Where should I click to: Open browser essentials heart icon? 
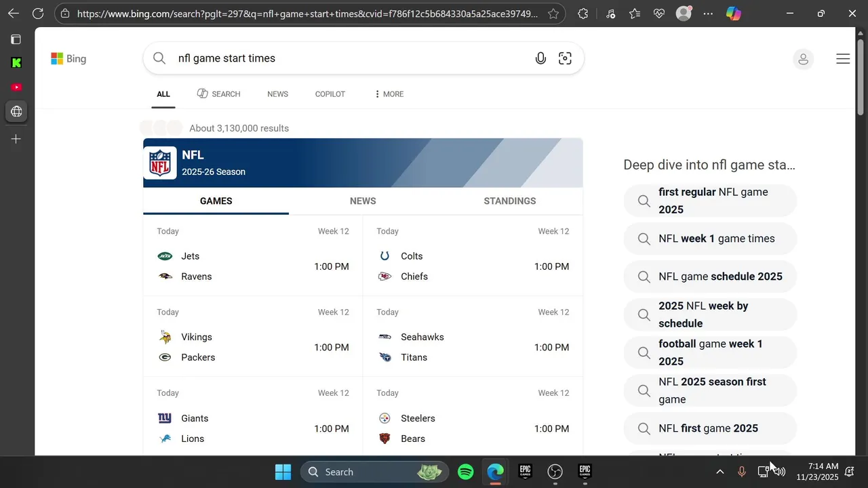tap(659, 14)
